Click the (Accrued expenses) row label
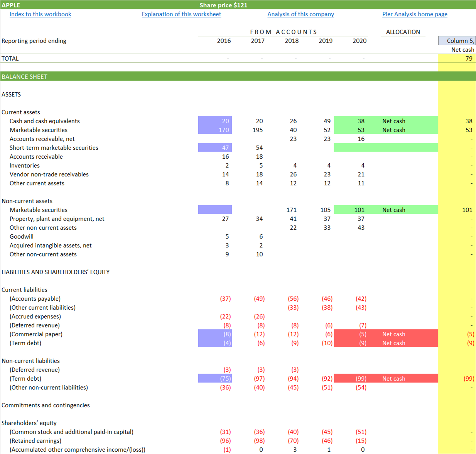The image size is (476, 454). point(35,317)
